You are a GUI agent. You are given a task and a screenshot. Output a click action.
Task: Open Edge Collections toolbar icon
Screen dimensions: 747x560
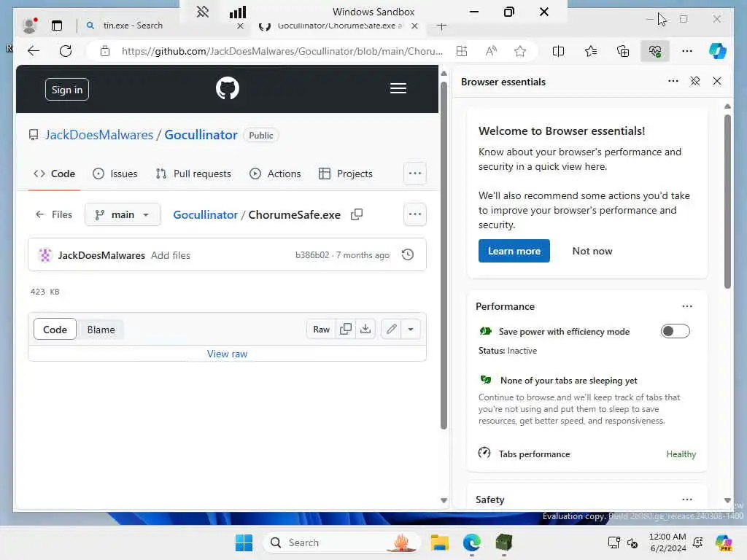click(623, 51)
